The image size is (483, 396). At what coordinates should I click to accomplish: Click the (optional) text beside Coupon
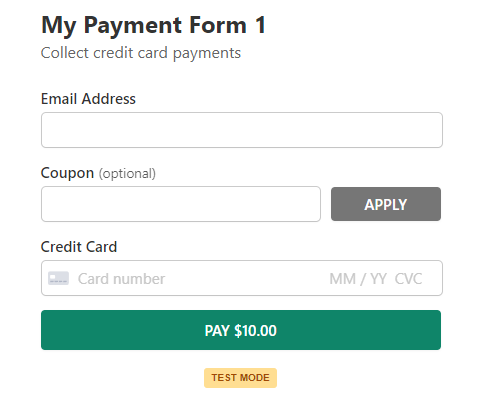(x=127, y=174)
